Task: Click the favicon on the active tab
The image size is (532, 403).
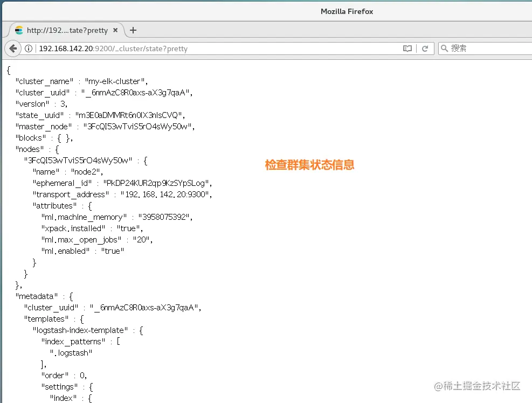Action: point(18,30)
